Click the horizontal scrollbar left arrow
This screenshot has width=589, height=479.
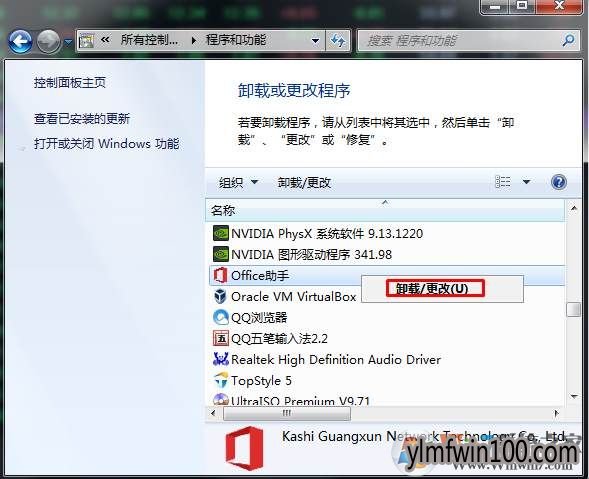click(x=214, y=413)
